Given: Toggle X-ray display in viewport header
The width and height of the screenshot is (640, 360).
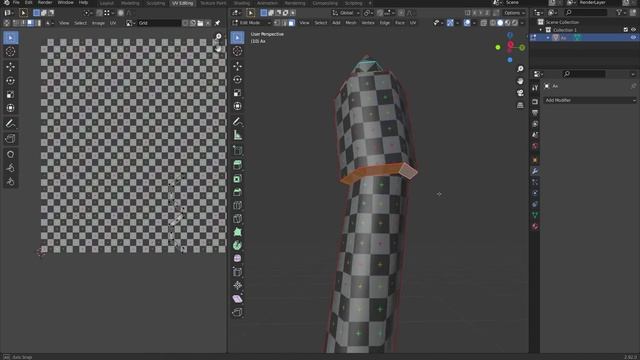Looking at the screenshot, I should point(483,23).
